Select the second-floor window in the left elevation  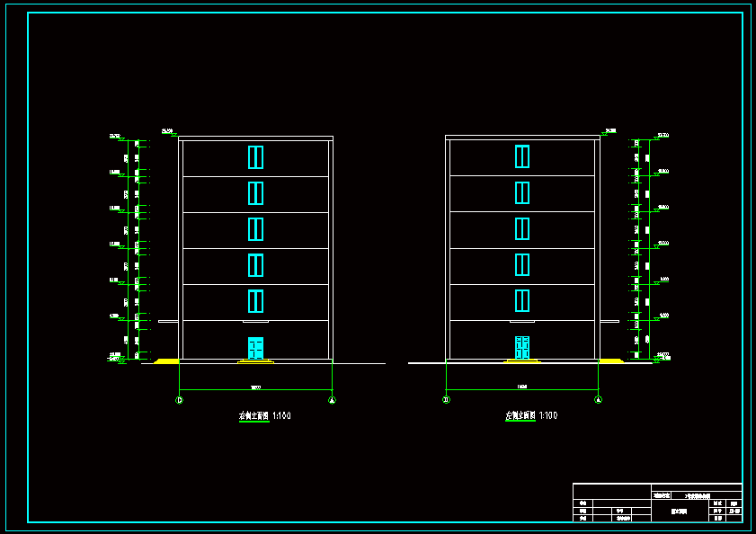click(255, 301)
